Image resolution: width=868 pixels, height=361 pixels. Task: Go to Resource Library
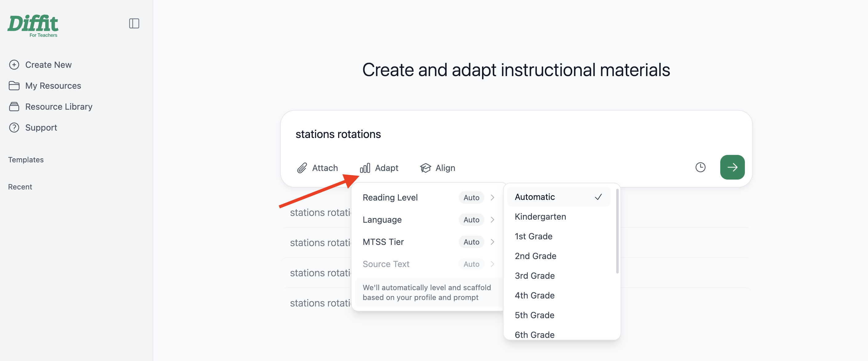(50, 107)
